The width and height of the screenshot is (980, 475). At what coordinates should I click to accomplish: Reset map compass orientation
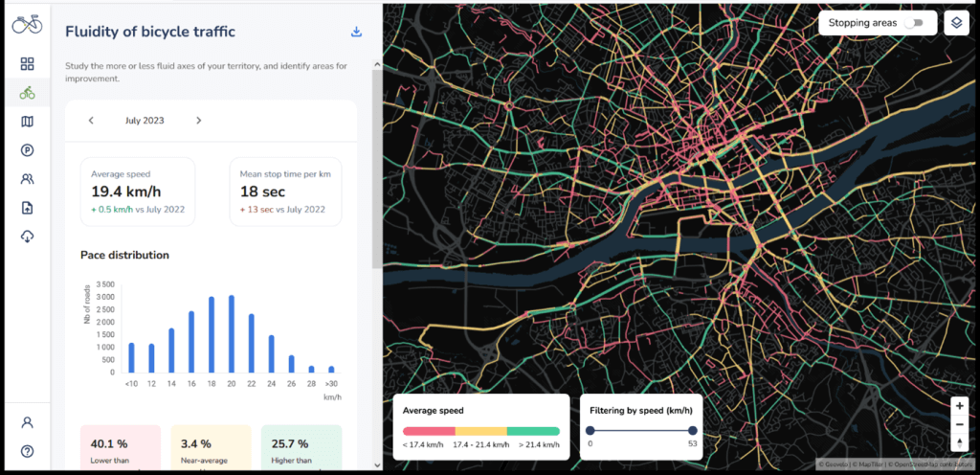point(959,443)
